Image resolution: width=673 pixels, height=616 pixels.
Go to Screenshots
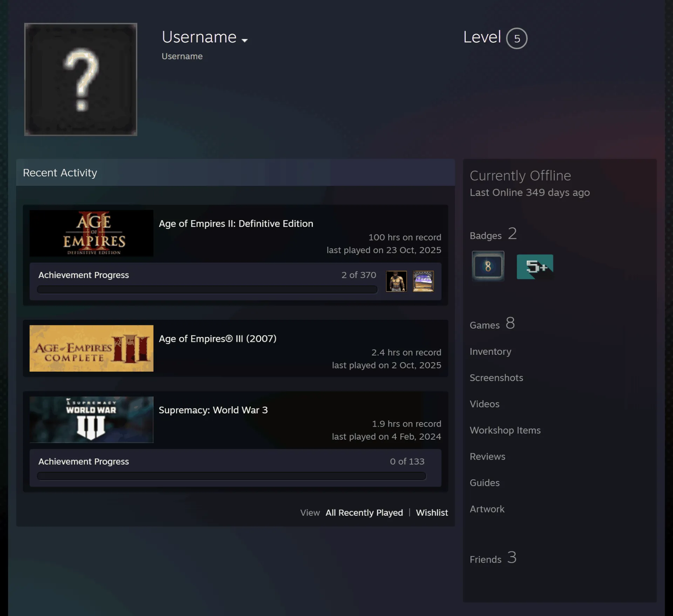pos(496,378)
